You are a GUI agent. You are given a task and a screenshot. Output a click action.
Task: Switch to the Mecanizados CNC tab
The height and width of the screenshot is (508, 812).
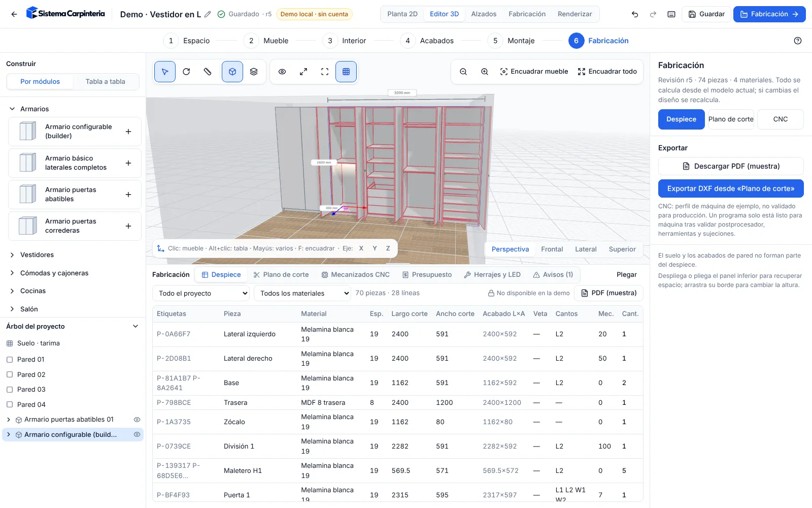(356, 275)
